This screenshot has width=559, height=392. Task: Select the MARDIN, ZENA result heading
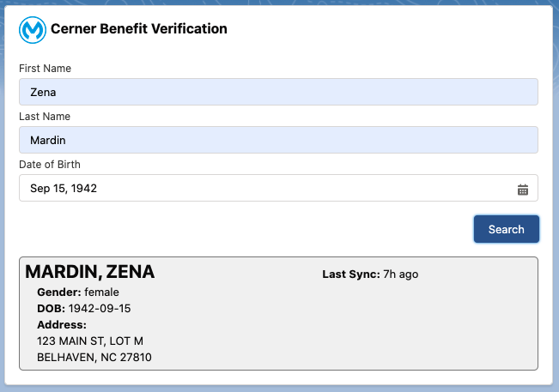[90, 272]
